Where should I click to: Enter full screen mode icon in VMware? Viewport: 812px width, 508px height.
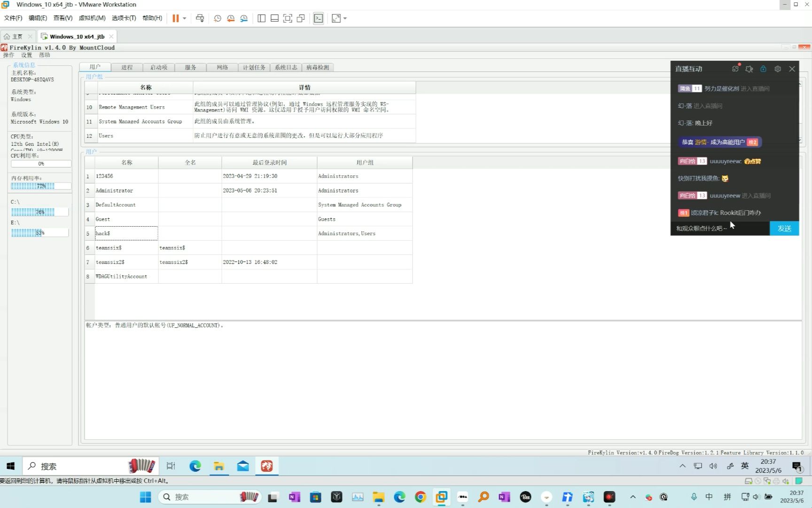click(x=288, y=18)
